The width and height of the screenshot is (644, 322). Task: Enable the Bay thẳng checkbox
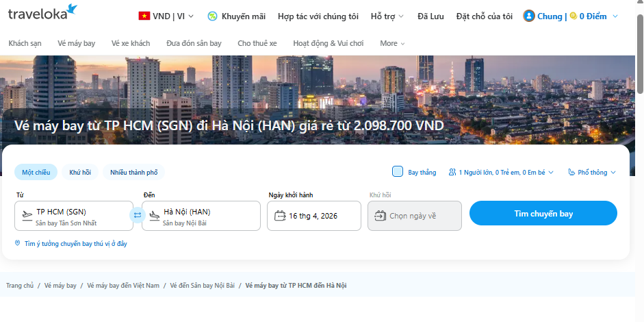tap(398, 172)
